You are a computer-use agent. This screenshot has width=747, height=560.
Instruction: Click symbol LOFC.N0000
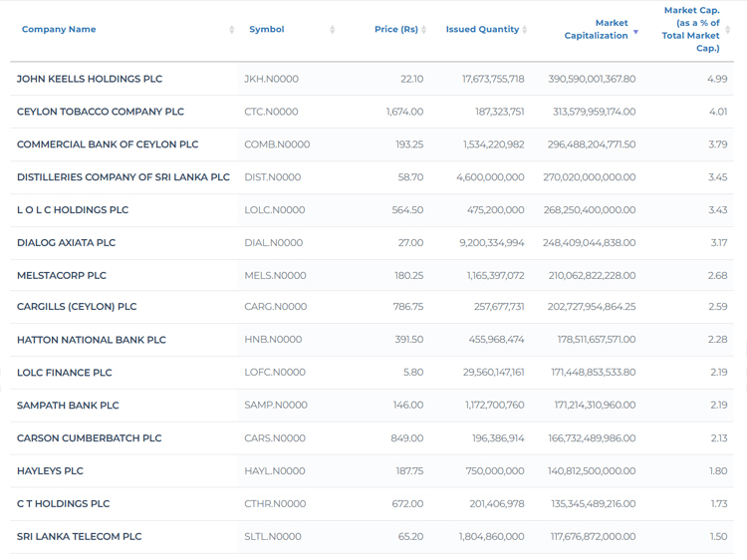[x=275, y=373]
